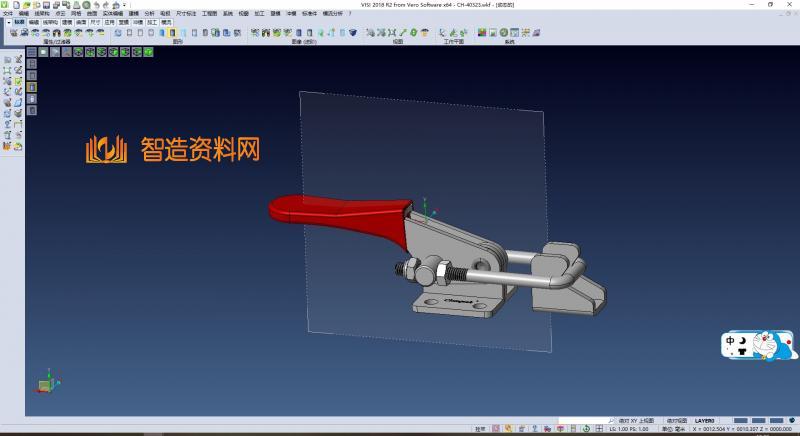Click the first icon in the 属性/过滤器 group

(14, 33)
